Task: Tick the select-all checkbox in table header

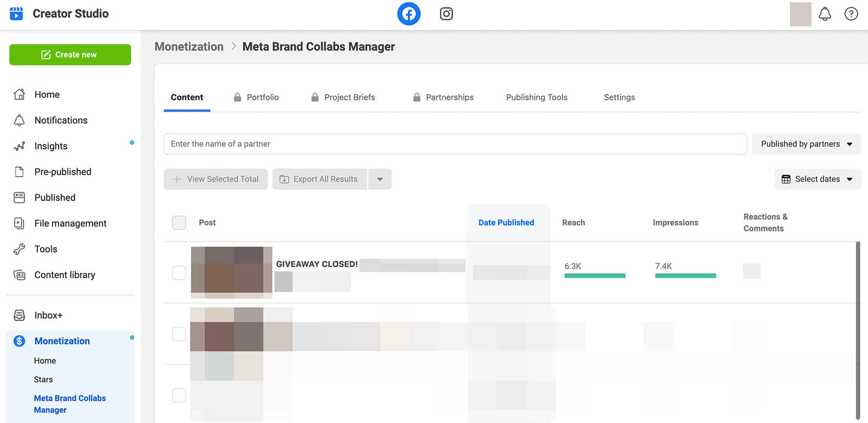Action: click(179, 223)
